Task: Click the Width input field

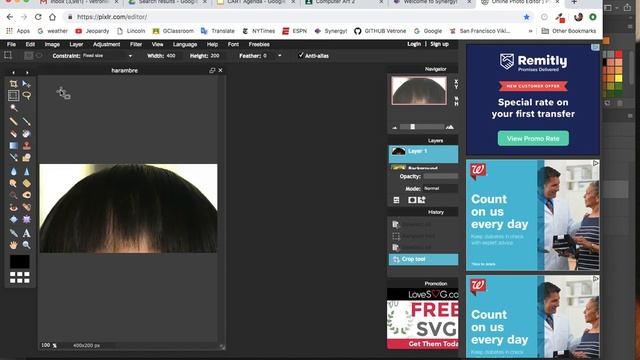Action: click(172, 56)
